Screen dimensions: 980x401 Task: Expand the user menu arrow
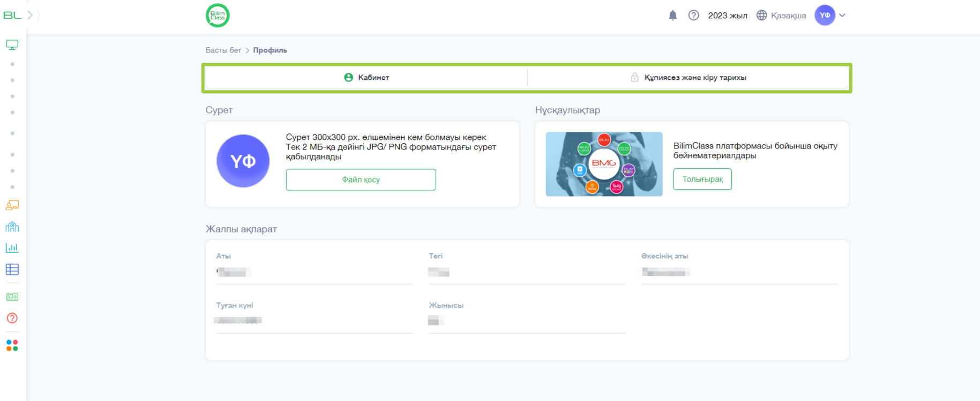coord(842,16)
